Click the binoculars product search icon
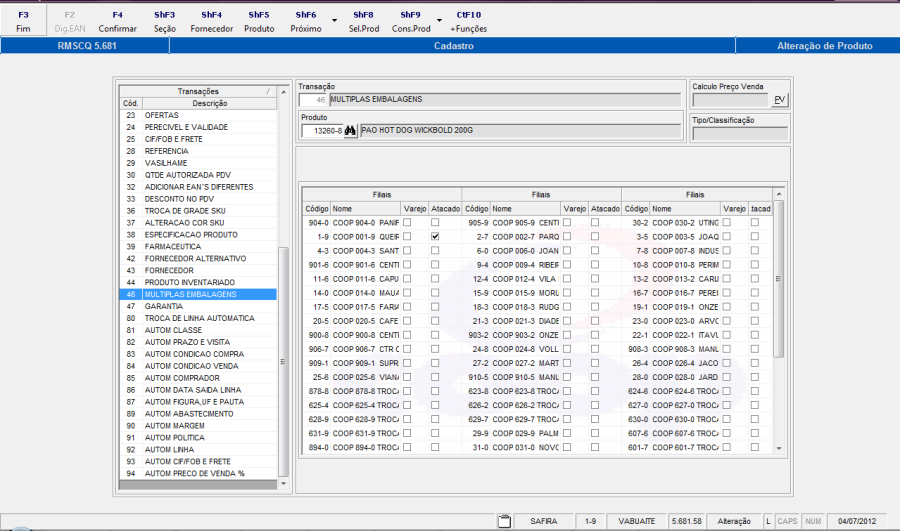Image resolution: width=900 pixels, height=531 pixels. tap(350, 131)
